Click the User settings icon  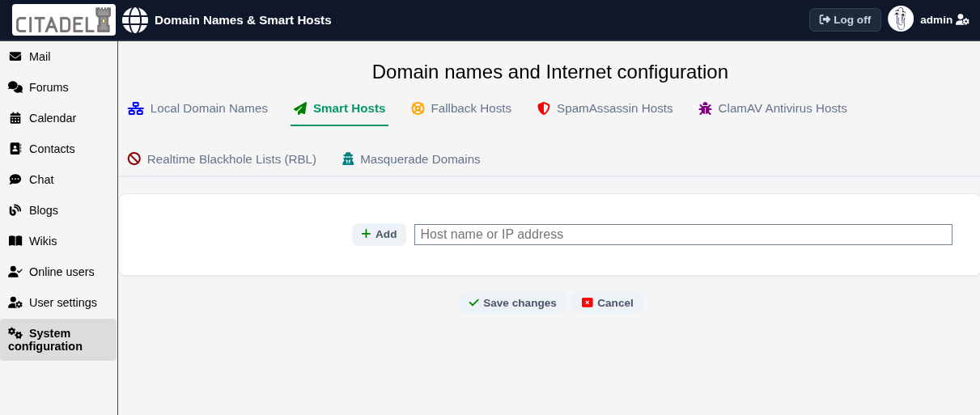[x=15, y=303]
